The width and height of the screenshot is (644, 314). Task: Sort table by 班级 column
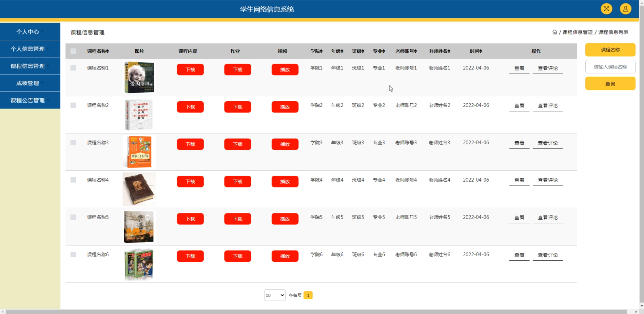358,51
